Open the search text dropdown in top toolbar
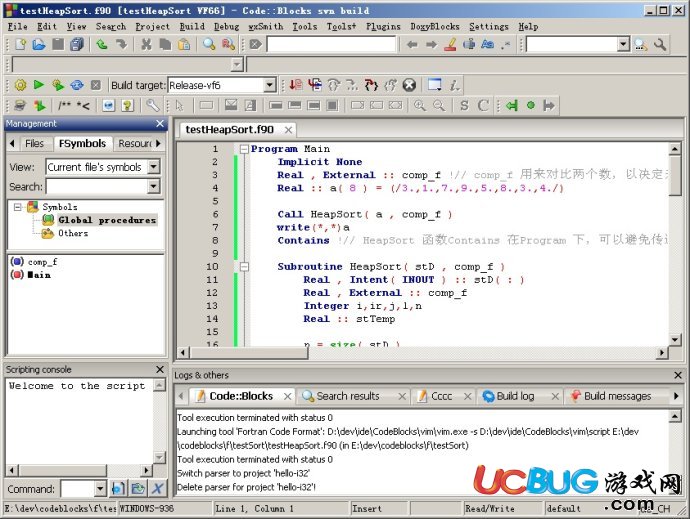 (623, 44)
